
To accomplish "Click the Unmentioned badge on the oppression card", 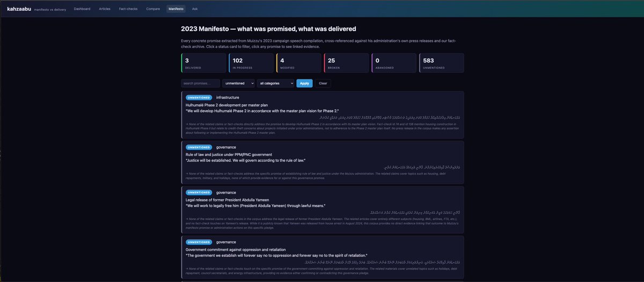I will coord(199,242).
